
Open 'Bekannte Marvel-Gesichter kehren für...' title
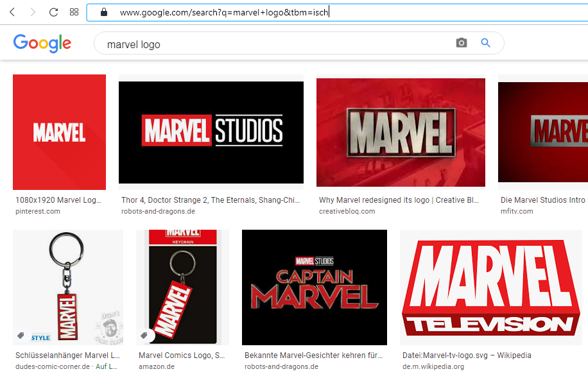point(313,355)
